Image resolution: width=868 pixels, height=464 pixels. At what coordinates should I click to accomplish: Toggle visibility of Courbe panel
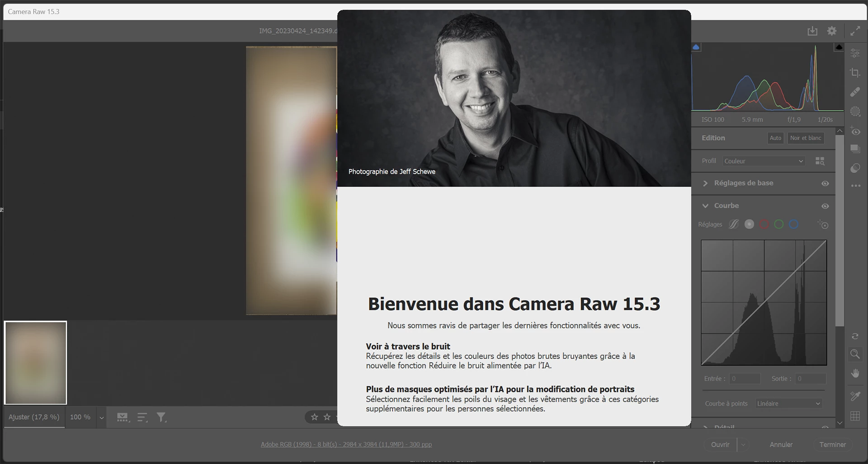coord(825,206)
